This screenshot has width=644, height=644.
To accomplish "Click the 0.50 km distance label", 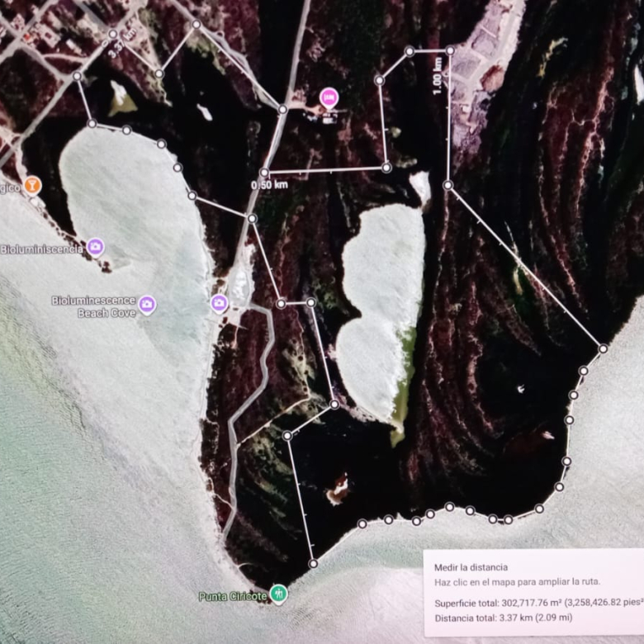I will [269, 185].
